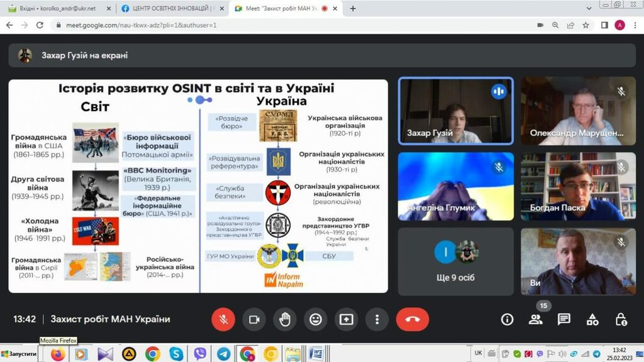
Task: Click the address bar URL field
Action: click(252, 25)
